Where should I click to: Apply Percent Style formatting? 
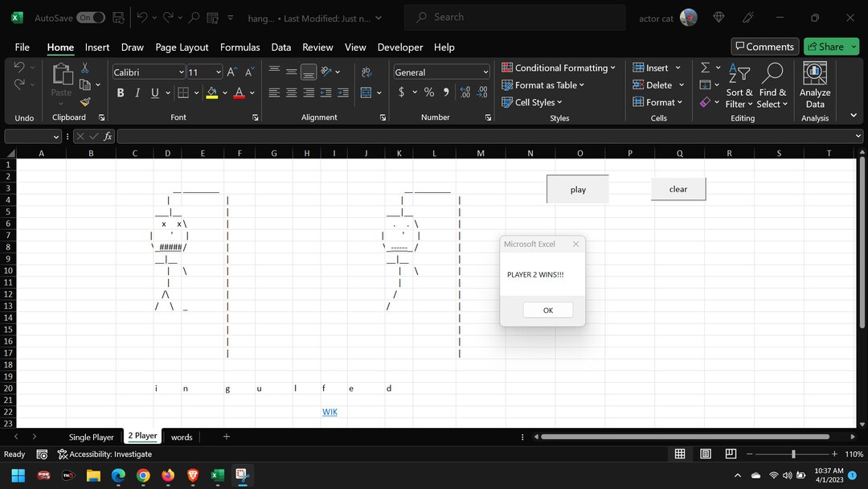coord(429,92)
